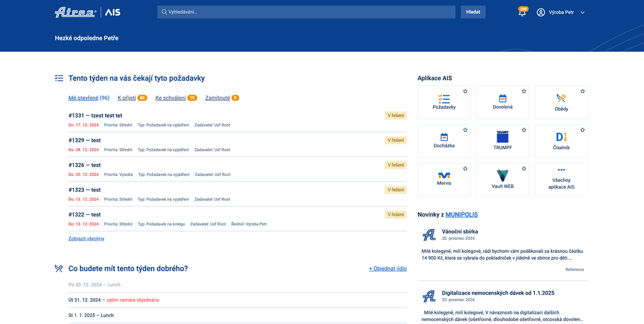Screen dimensions: 644x324
Task: Open the Mervis application tile
Action: click(444, 180)
